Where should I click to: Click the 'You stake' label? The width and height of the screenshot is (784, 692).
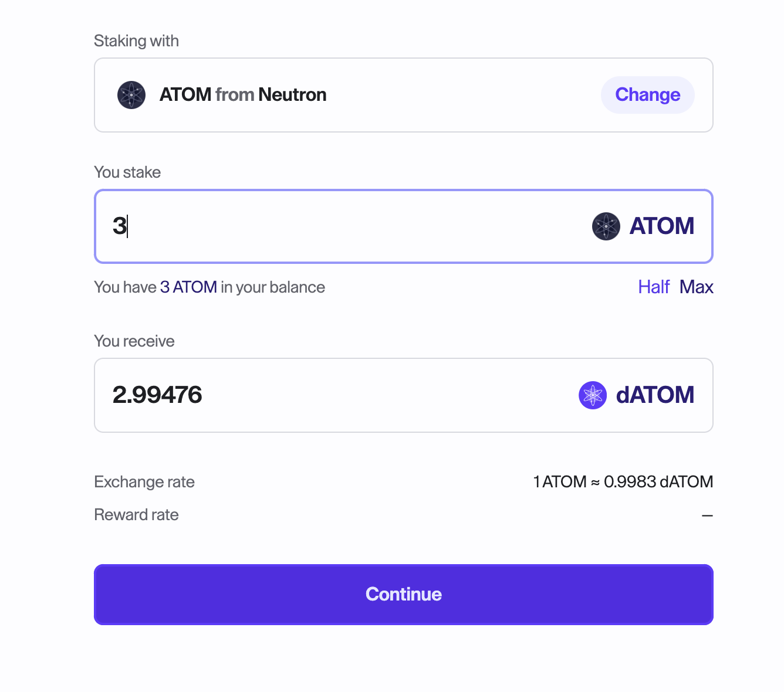point(127,172)
